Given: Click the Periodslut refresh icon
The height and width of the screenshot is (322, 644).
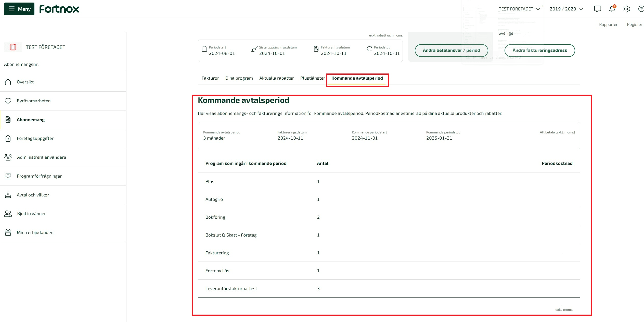Looking at the screenshot, I should tap(369, 49).
